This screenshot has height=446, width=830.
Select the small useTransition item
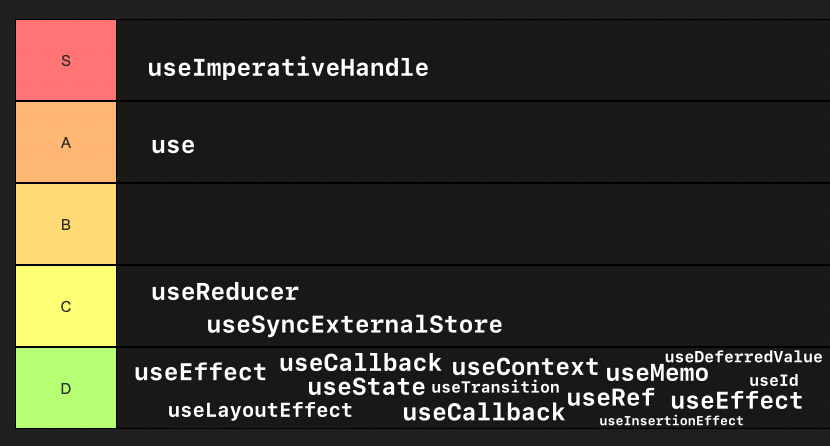click(495, 387)
